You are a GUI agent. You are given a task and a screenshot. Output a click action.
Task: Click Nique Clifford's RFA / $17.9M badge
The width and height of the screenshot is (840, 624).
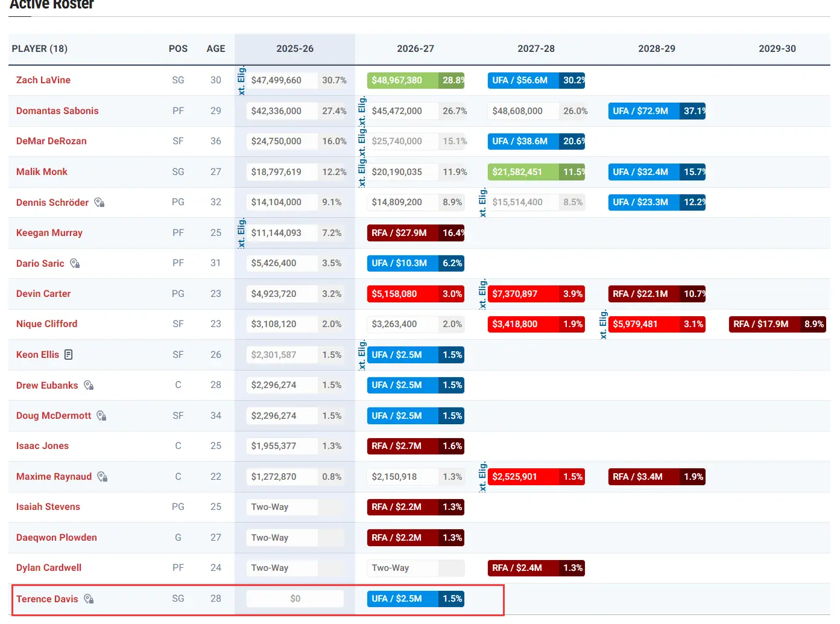[x=761, y=324]
